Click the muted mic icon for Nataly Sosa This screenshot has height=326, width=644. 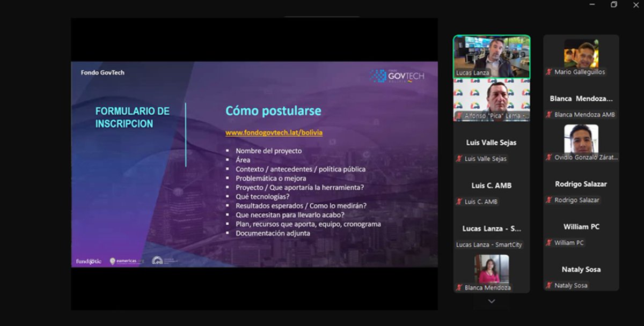coord(549,286)
